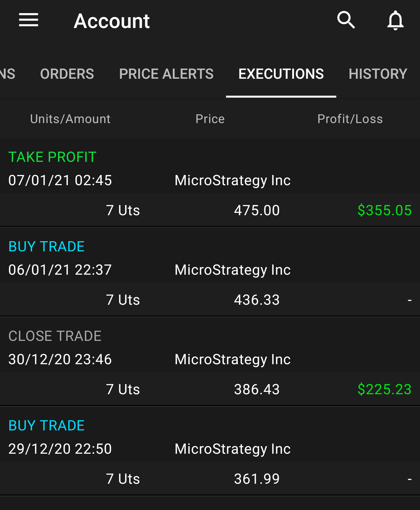Tap the 361.99 buy price row
Image resolution: width=420 pixels, height=510 pixels.
pos(210,479)
